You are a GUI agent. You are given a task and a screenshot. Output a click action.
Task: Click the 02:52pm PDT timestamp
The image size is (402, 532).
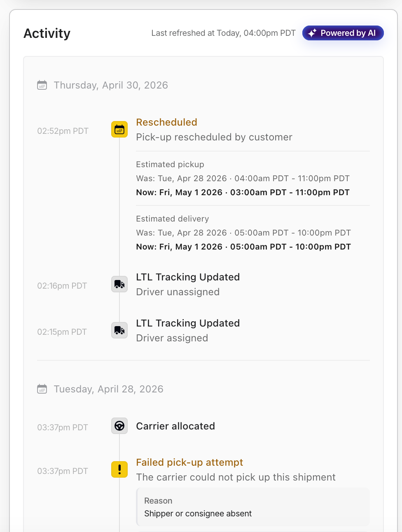pos(63,131)
